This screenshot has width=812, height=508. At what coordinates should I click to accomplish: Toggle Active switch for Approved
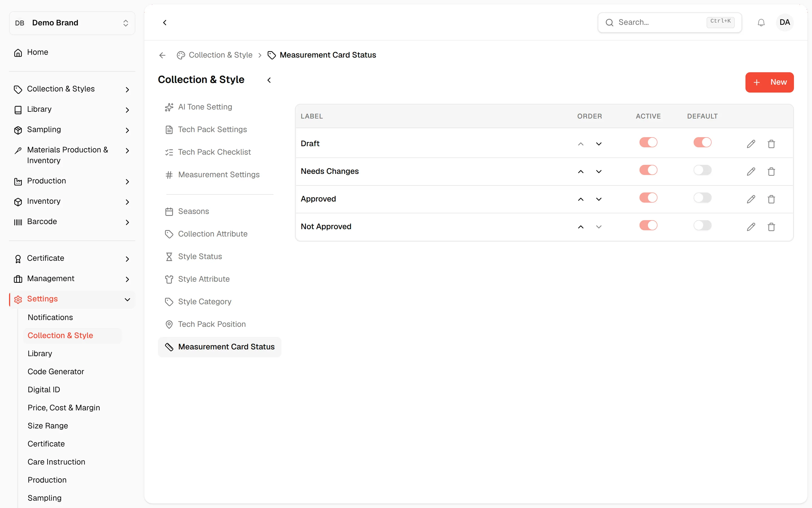[x=648, y=198]
